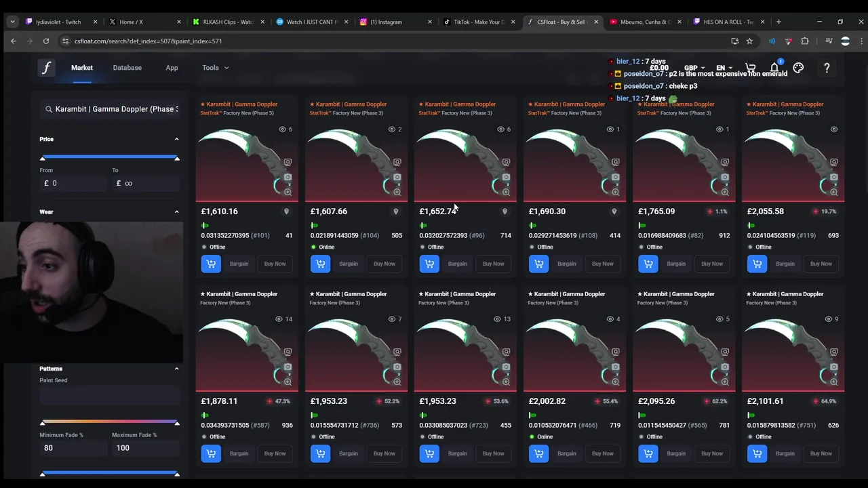Image resolution: width=868 pixels, height=488 pixels.
Task: Open the screenshot camera icon on the £1,610.16 knife
Action: click(x=288, y=178)
